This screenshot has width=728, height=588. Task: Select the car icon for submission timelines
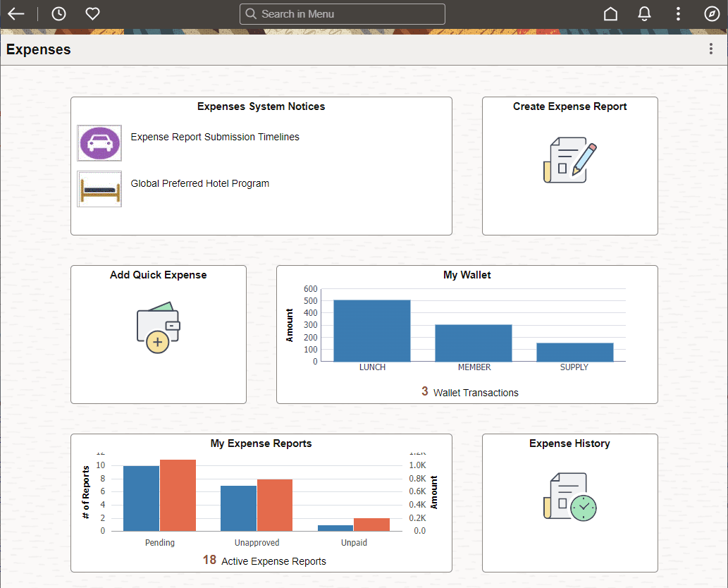(x=99, y=142)
